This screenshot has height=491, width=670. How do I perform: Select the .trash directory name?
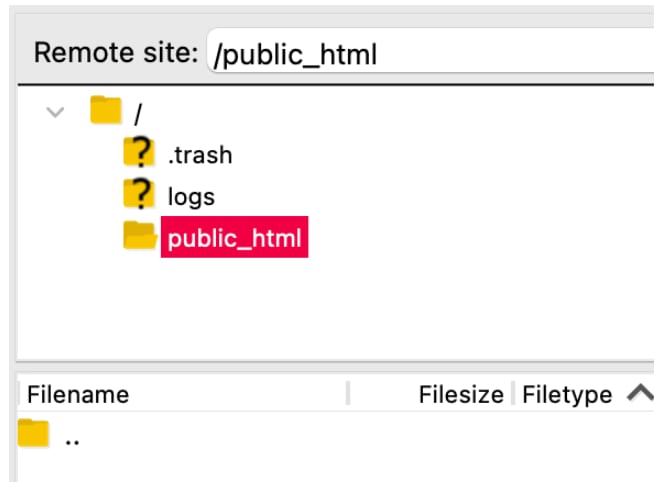[x=200, y=155]
